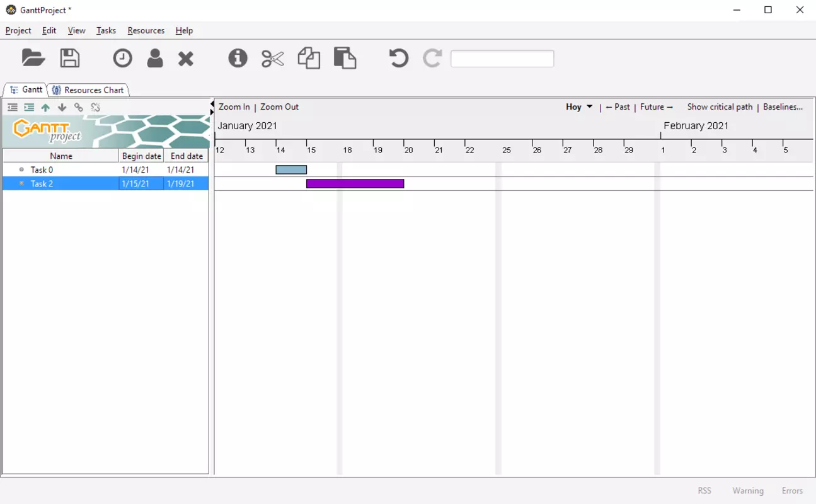This screenshot has height=504, width=816.
Task: Cut the selection with the scissors icon
Action: tap(273, 59)
